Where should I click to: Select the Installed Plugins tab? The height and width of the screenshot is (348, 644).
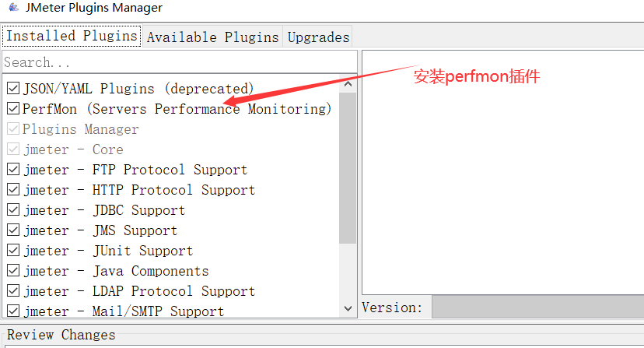pyautogui.click(x=72, y=36)
